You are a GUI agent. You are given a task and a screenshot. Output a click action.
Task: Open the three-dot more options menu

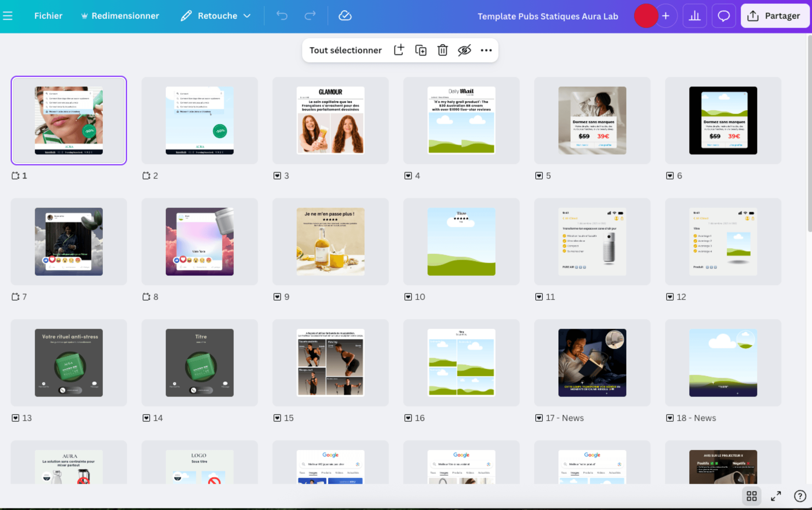pos(486,50)
